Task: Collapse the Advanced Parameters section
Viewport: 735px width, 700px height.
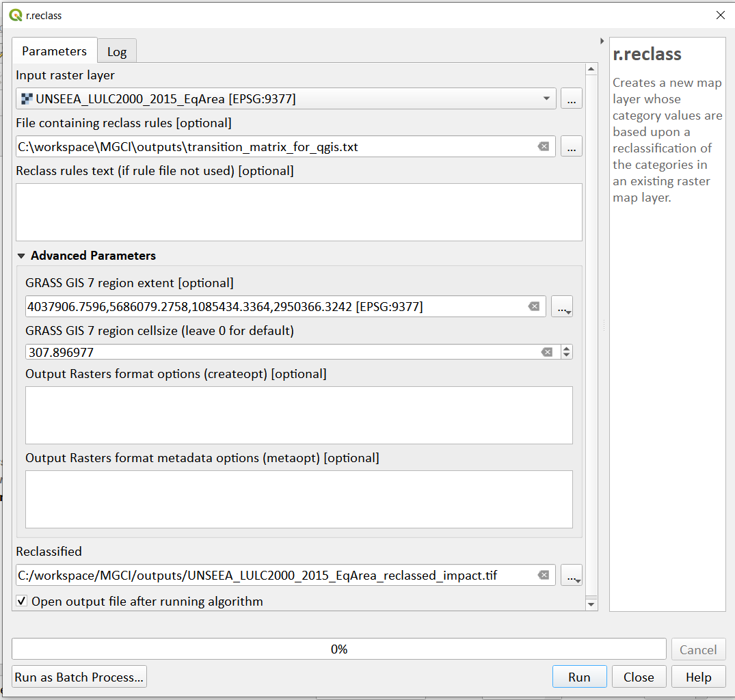Action: [21, 256]
